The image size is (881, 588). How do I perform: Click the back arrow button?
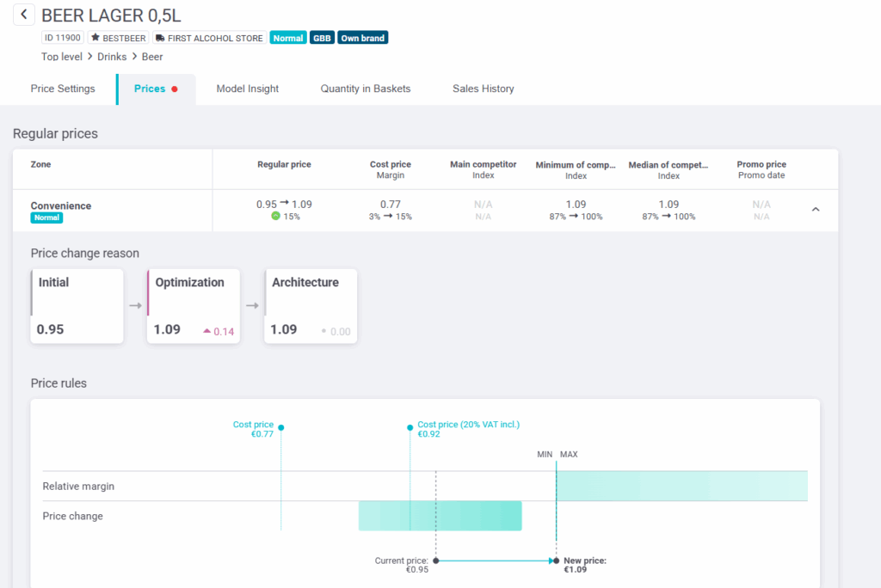(23, 15)
